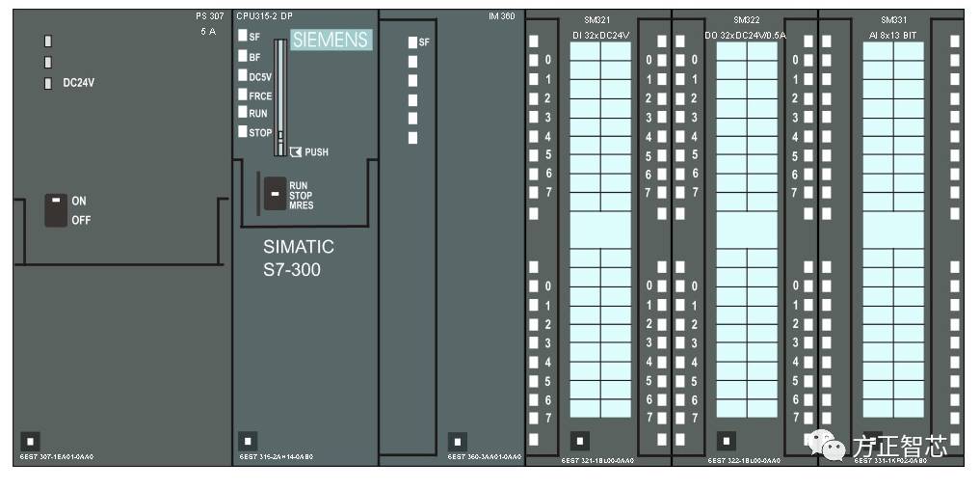980x490 pixels.
Task: Click the DC5V indicator on the CPU
Action: click(x=243, y=75)
